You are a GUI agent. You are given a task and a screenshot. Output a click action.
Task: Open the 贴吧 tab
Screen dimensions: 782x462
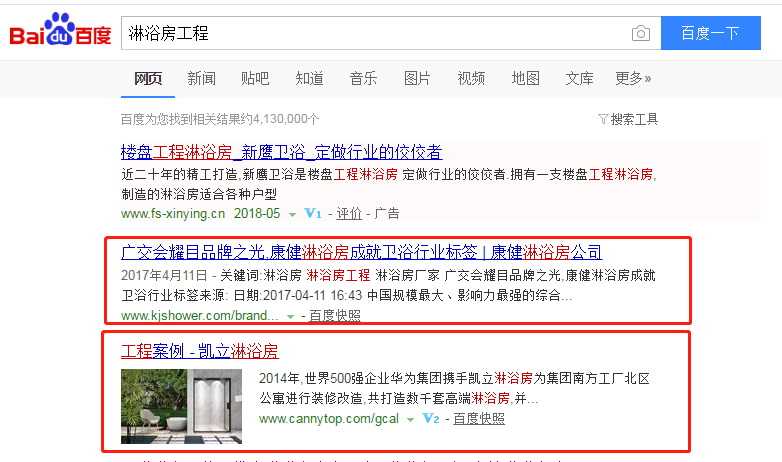coord(255,78)
